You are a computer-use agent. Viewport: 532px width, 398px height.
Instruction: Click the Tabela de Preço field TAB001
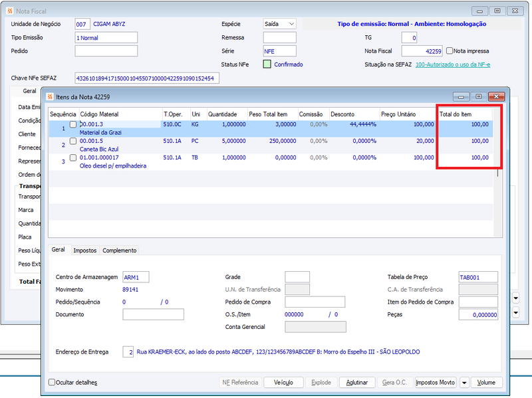click(x=478, y=277)
